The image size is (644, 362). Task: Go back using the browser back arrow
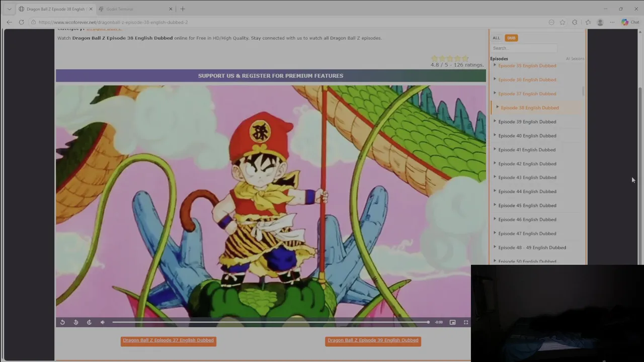click(x=9, y=22)
